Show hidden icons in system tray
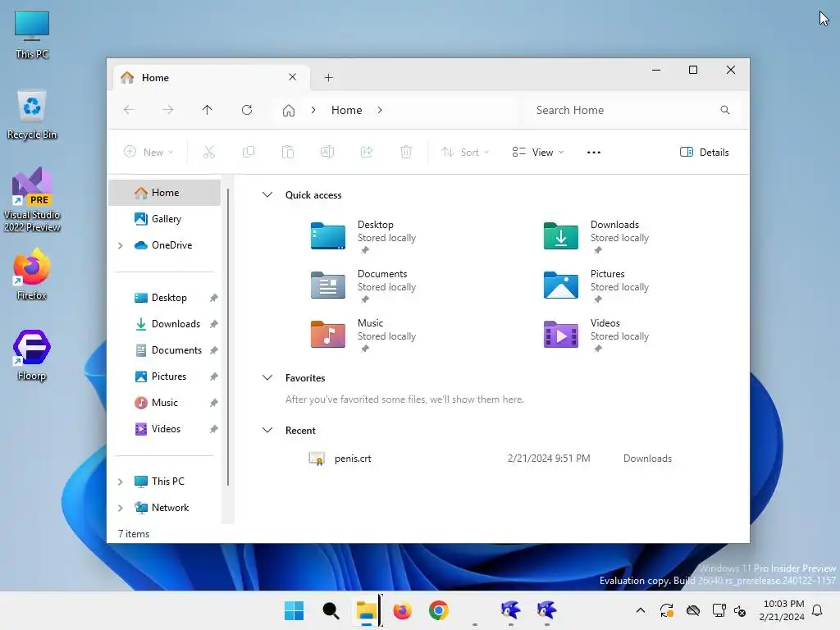 [640, 610]
